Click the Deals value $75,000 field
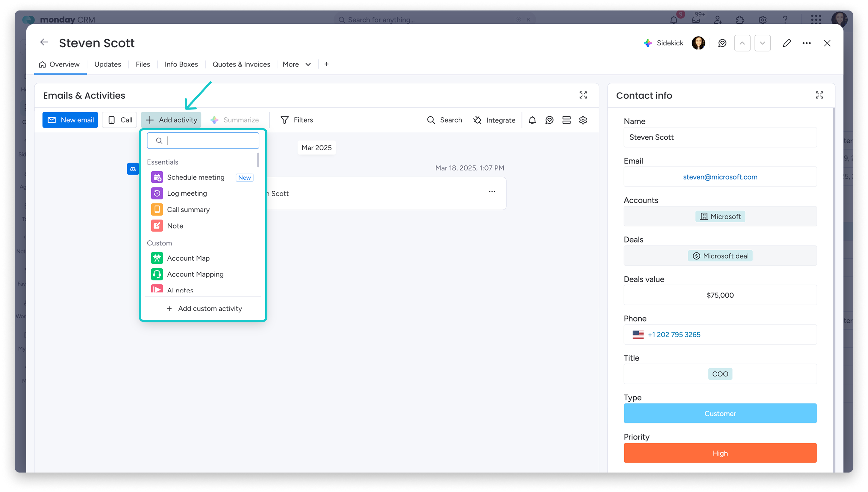The image size is (868, 492). (720, 295)
